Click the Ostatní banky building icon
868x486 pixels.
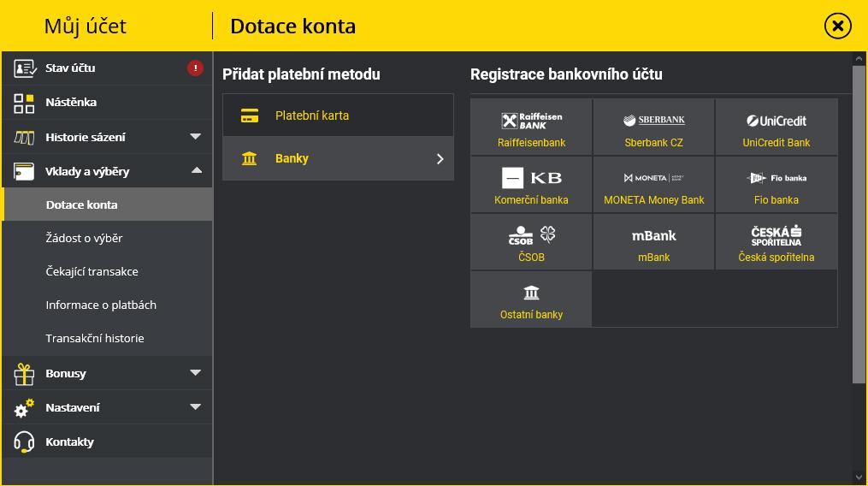coord(531,293)
